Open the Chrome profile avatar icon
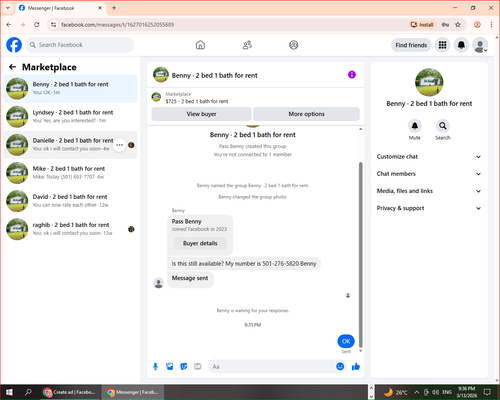Image resolution: width=500 pixels, height=400 pixels. 477,25
